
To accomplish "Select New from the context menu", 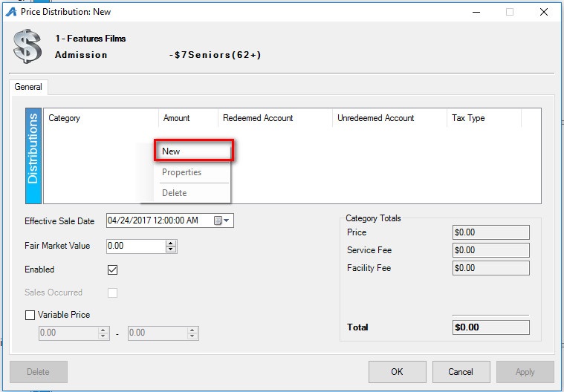I will (194, 151).
